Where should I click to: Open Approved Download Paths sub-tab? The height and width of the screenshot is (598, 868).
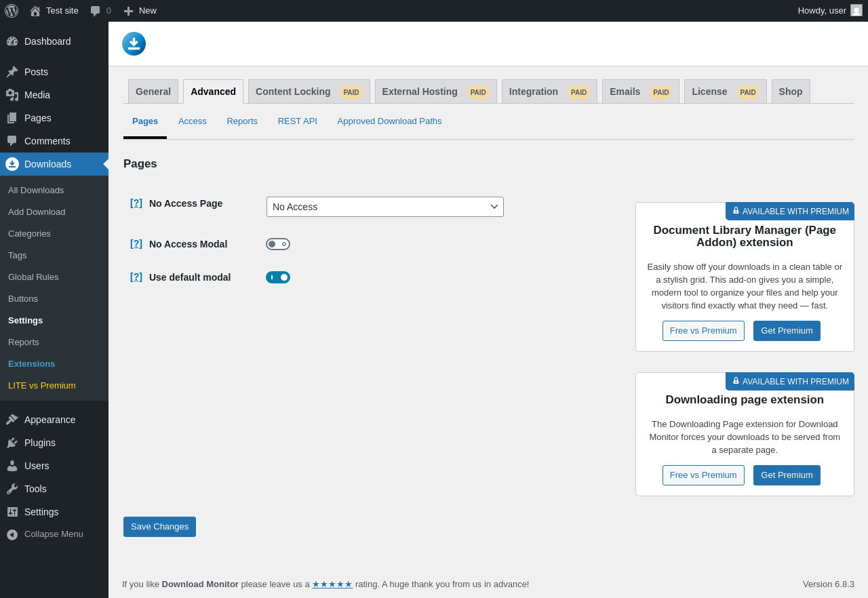[x=389, y=121]
